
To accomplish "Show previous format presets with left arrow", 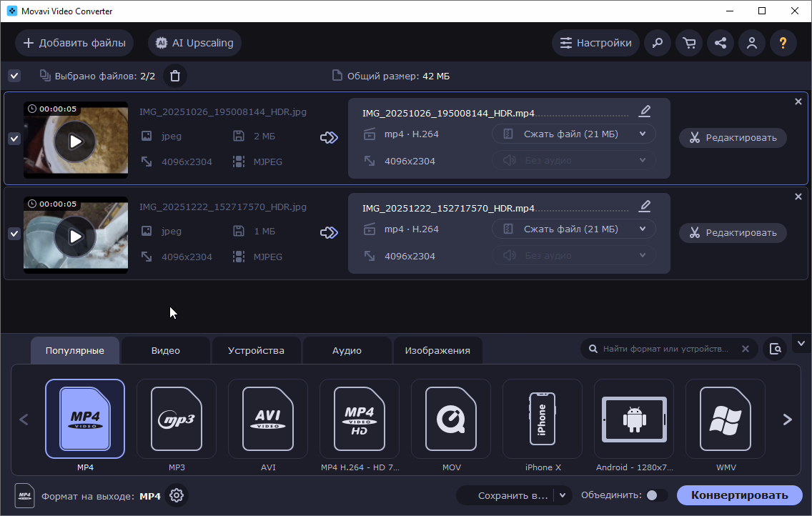I will click(x=24, y=420).
